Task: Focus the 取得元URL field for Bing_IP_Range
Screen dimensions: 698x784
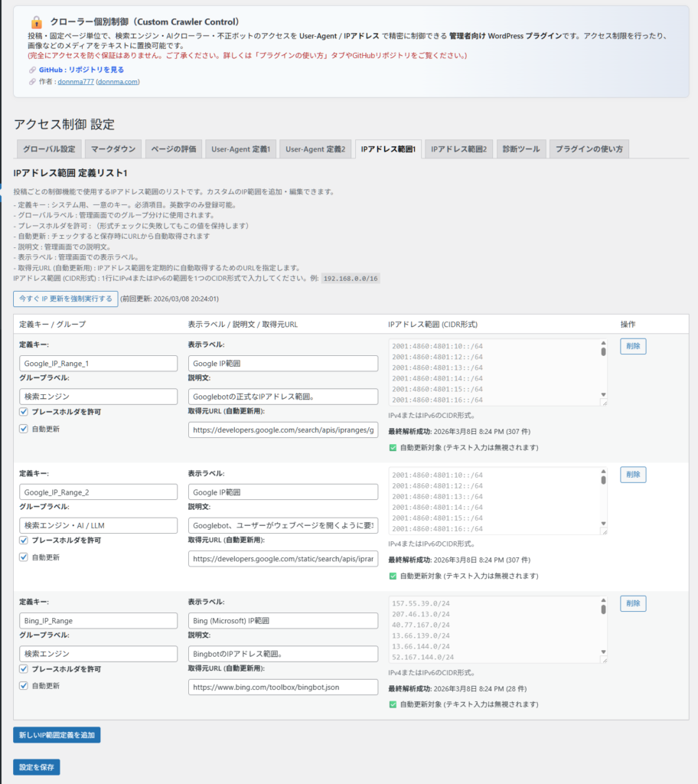Action: (x=283, y=688)
